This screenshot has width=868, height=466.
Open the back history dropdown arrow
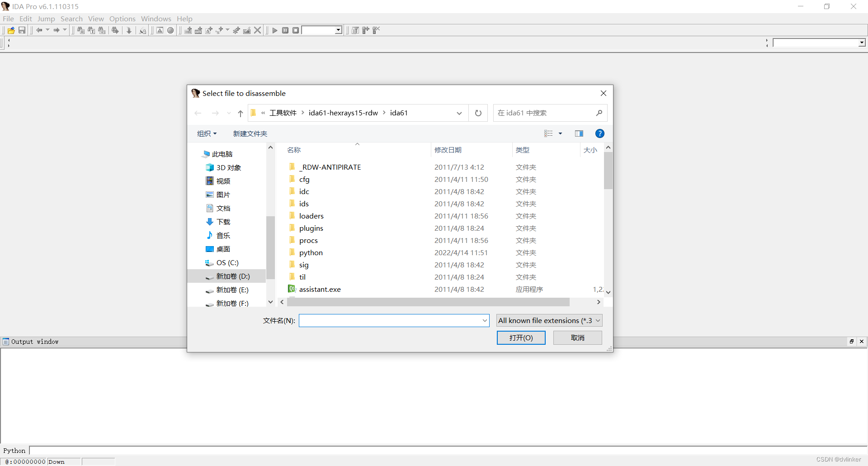[47, 30]
